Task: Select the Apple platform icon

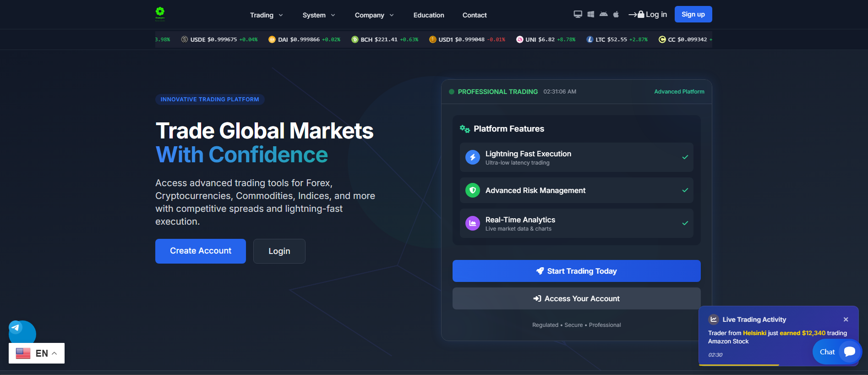Action: coord(616,15)
